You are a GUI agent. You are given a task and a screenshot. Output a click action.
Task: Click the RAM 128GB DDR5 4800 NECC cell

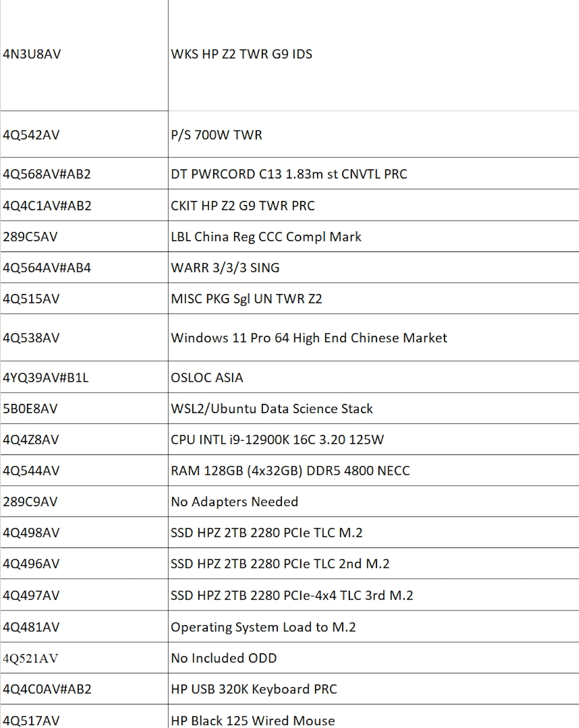[290, 471]
